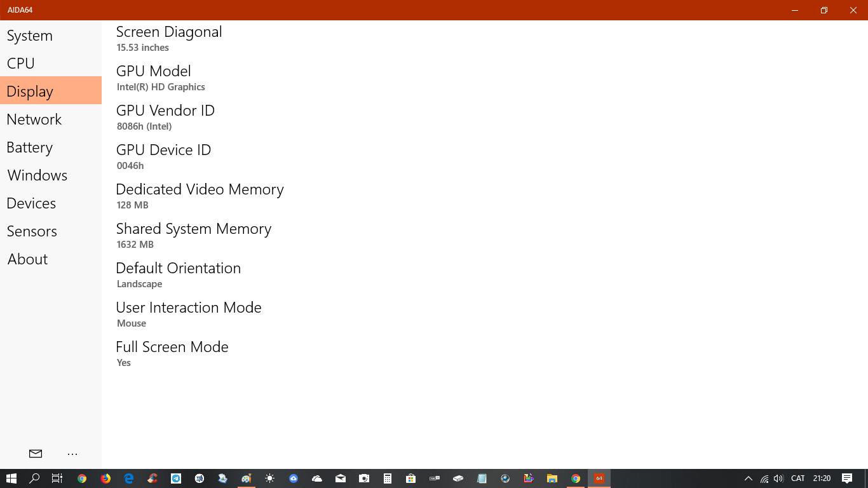Screen dimensions: 868x488
Task: Switch to the Paint app in taskbar
Action: click(247, 478)
